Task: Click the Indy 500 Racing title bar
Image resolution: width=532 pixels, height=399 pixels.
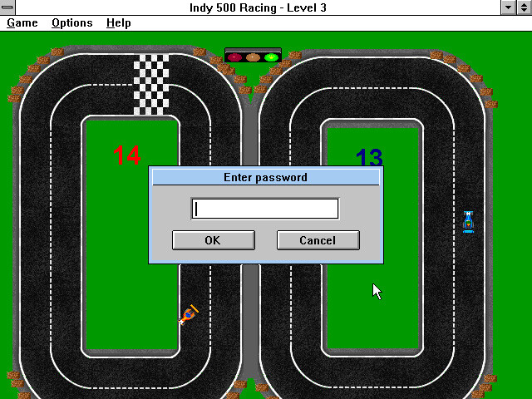Action: 258,7
